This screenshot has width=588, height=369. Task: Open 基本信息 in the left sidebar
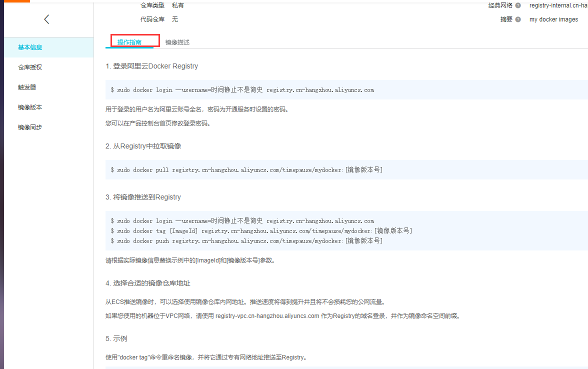pos(30,47)
